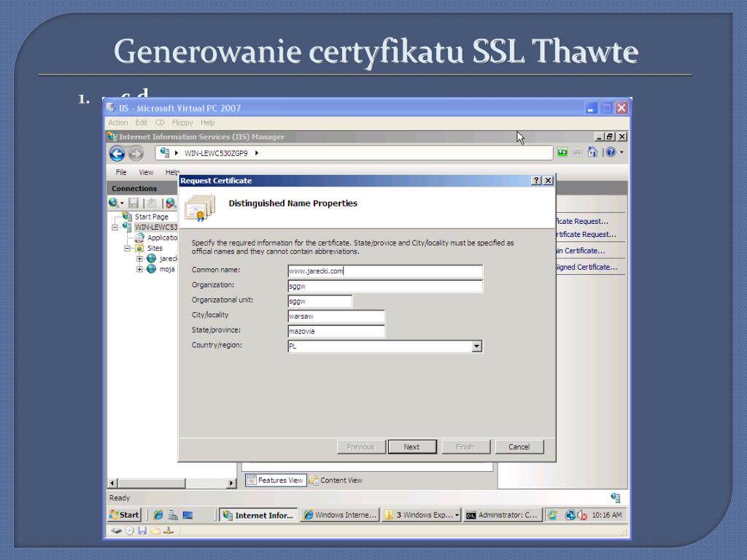Click the network tray icon
The height and width of the screenshot is (560, 747).
click(x=570, y=516)
